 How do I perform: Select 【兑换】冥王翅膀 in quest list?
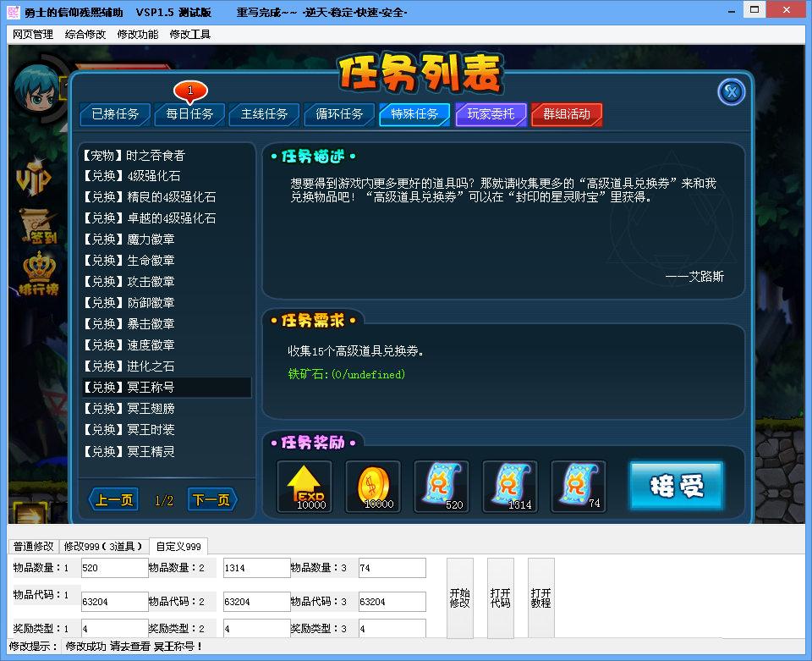(129, 409)
